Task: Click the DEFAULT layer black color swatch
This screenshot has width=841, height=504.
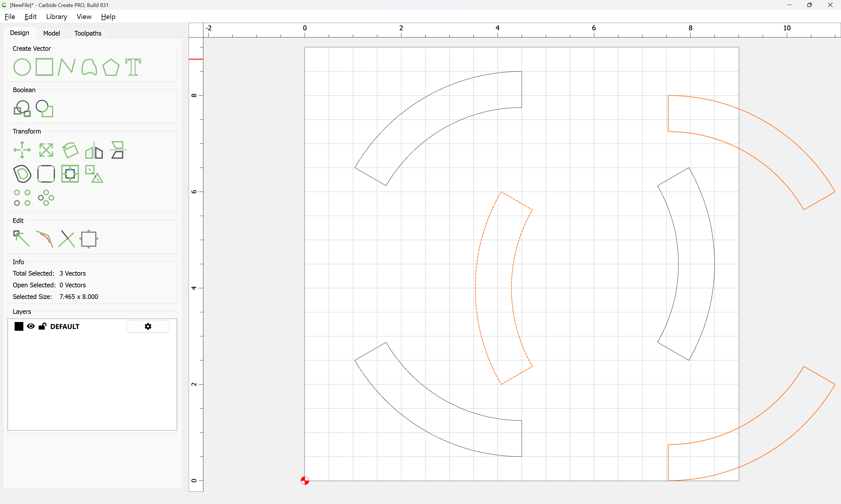Action: 19,326
